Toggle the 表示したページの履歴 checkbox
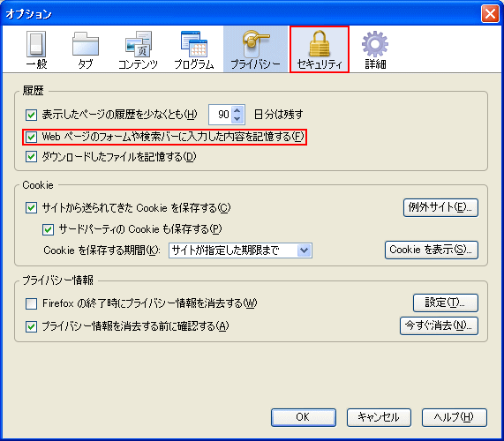 pyautogui.click(x=31, y=115)
